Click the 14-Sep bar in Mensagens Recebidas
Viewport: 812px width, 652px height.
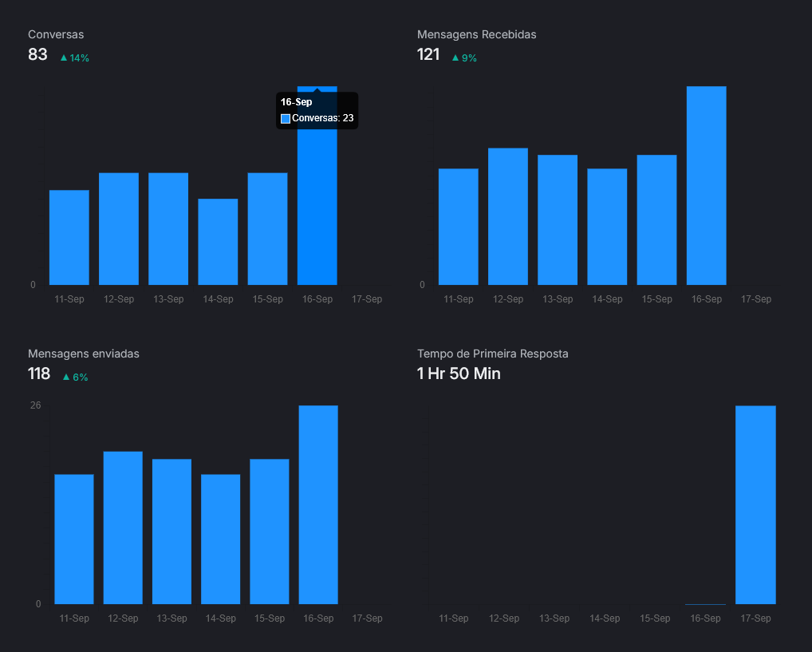(x=607, y=227)
